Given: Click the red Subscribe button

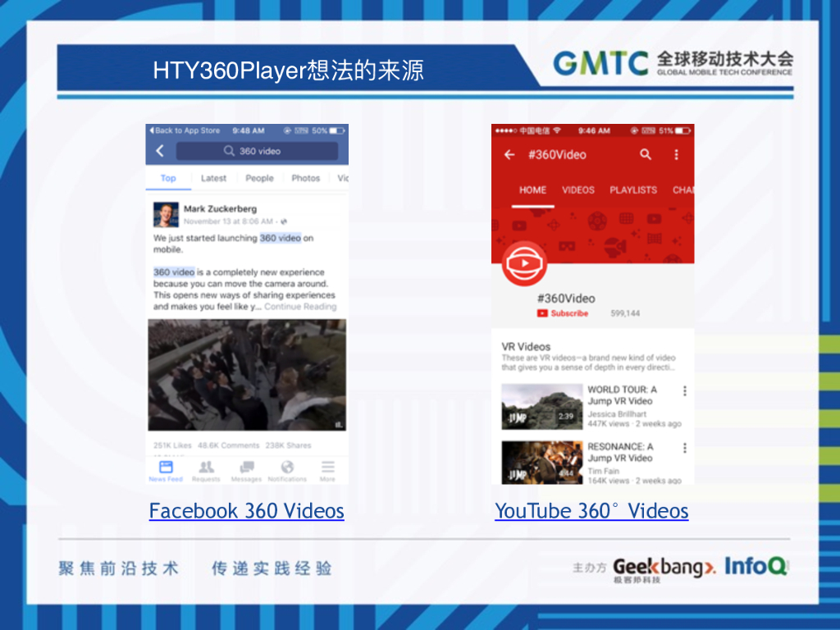Looking at the screenshot, I should coord(563,313).
